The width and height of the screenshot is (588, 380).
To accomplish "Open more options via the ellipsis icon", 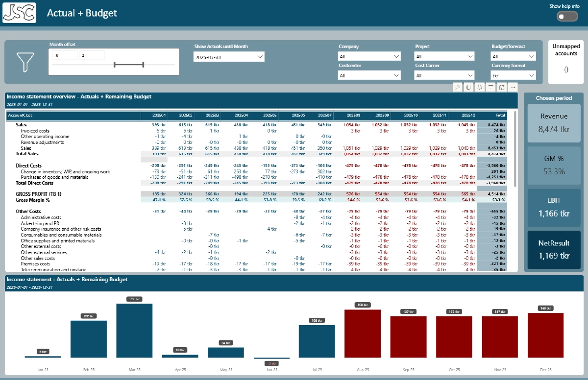I will [513, 87].
